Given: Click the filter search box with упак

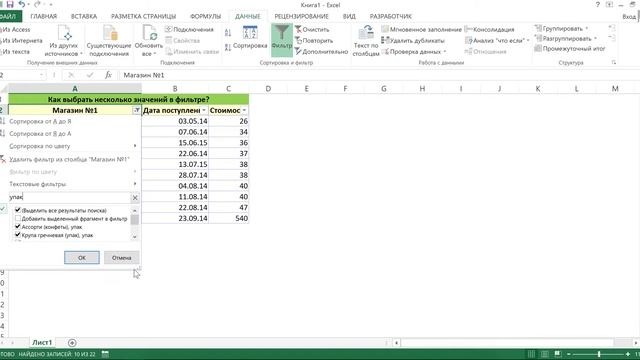Looking at the screenshot, I should [69, 198].
